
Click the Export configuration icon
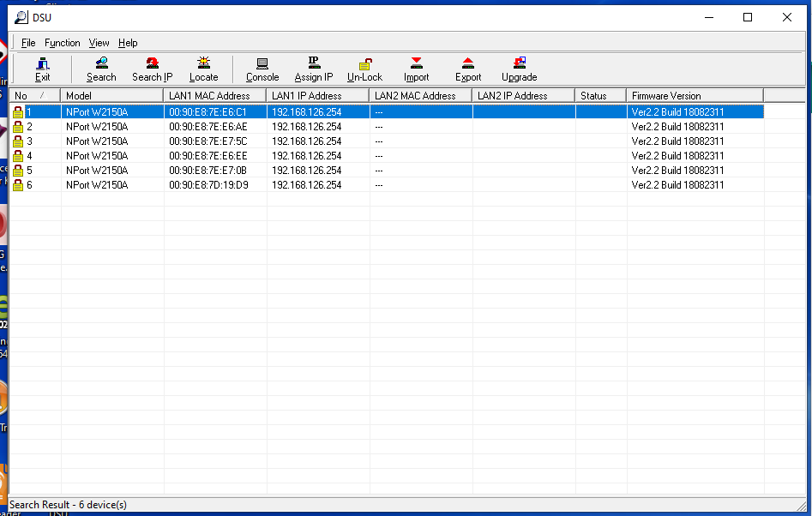click(x=468, y=69)
